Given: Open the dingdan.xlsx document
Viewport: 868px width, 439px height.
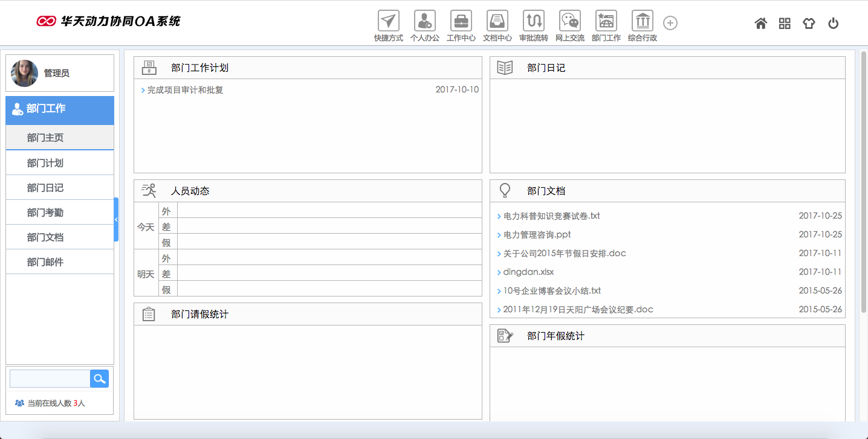Looking at the screenshot, I should 530,272.
